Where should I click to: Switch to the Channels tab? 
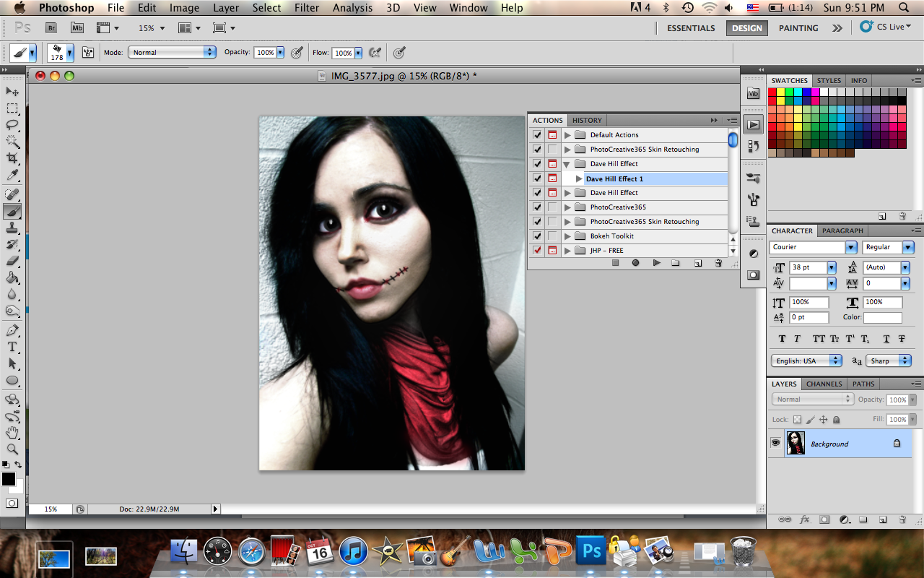point(824,384)
